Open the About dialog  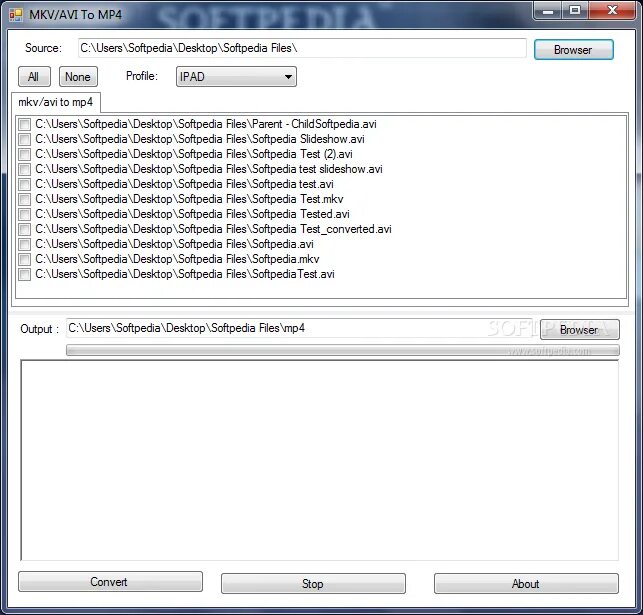tap(526, 583)
